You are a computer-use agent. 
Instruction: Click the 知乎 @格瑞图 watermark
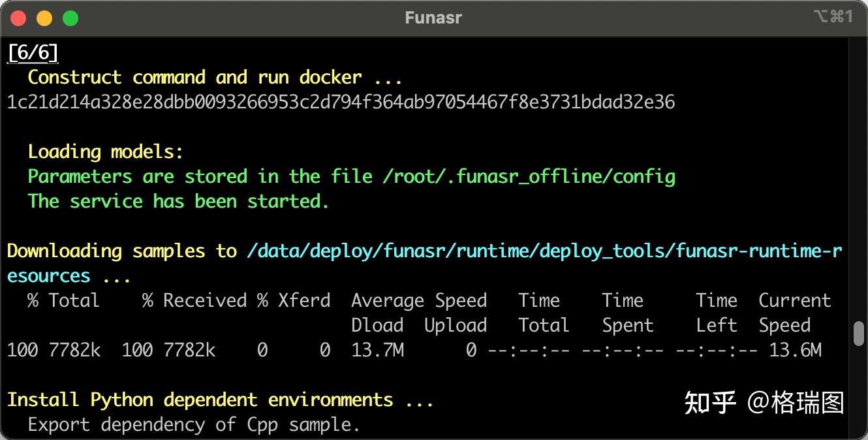point(764,403)
